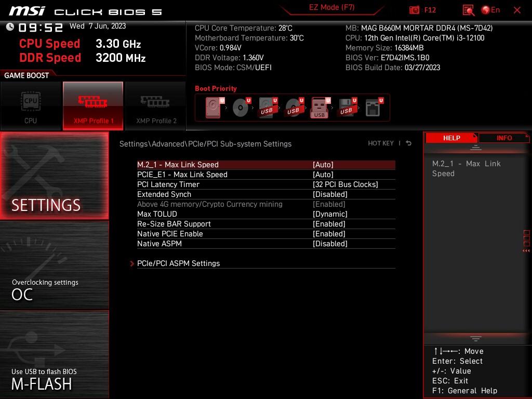This screenshot has height=399, width=532.
Task: Enable XMP Profile 1
Action: 93,106
